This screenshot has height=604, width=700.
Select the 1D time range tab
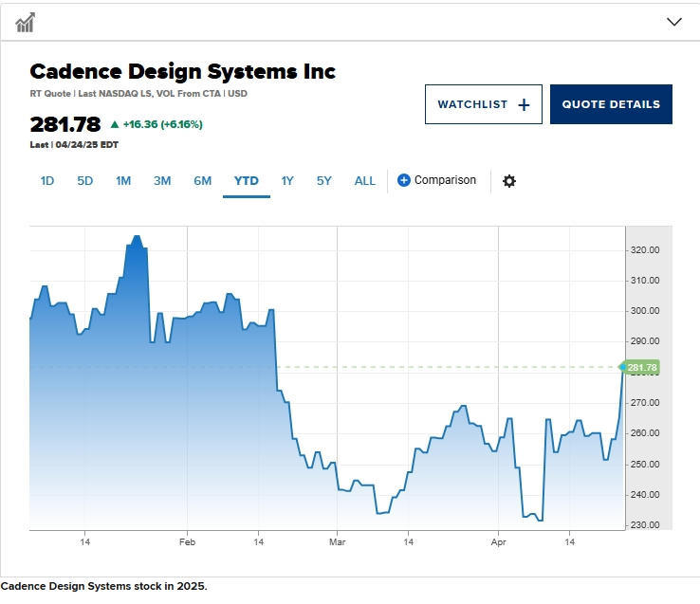(x=47, y=181)
